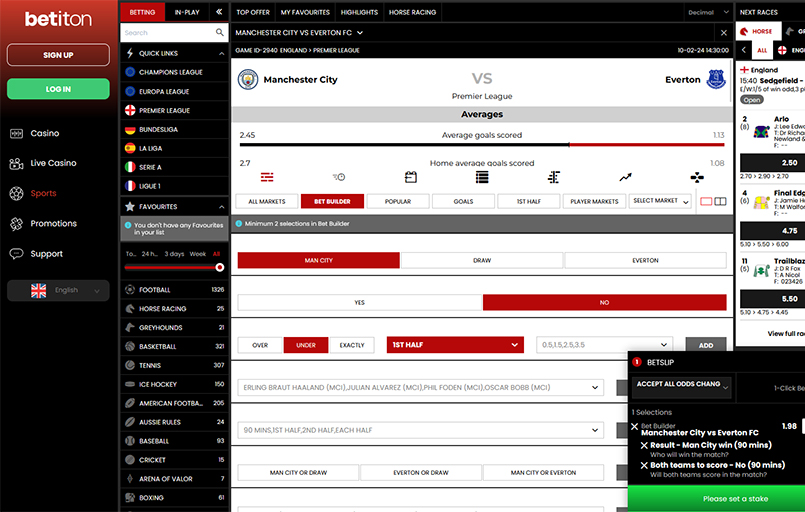Select DRAW match result option
Screen dimensions: 805x512
pyautogui.click(x=482, y=260)
